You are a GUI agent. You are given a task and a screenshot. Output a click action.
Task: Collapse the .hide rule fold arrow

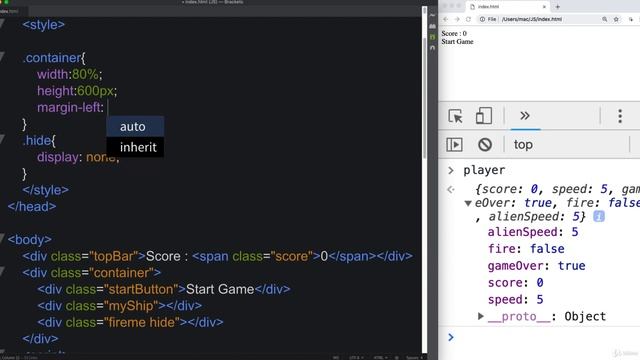[x=2, y=139]
